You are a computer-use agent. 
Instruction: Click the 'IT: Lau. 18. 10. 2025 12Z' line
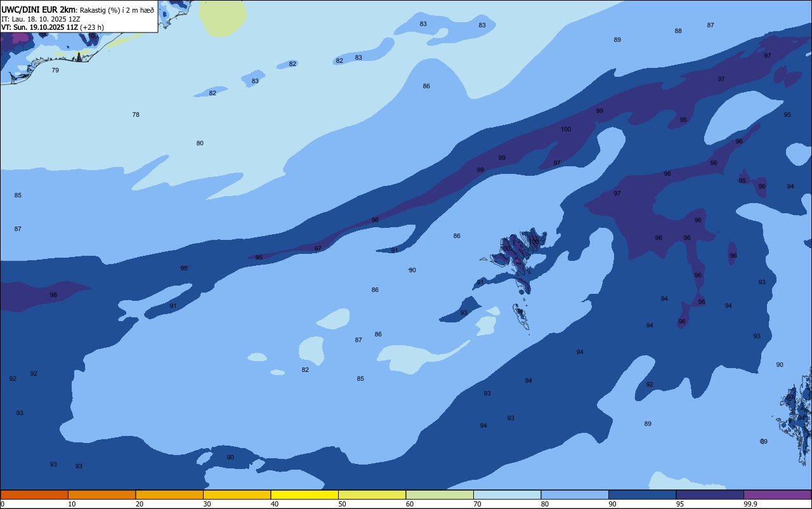41,19
